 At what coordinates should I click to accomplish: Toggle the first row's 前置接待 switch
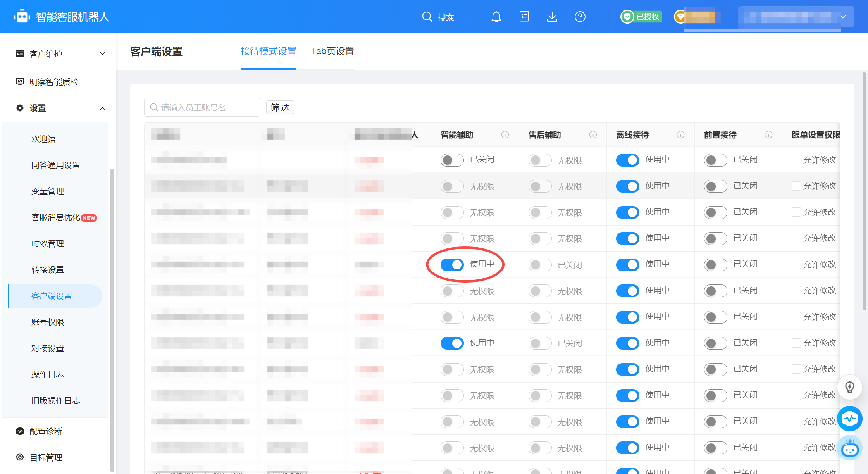pos(715,160)
